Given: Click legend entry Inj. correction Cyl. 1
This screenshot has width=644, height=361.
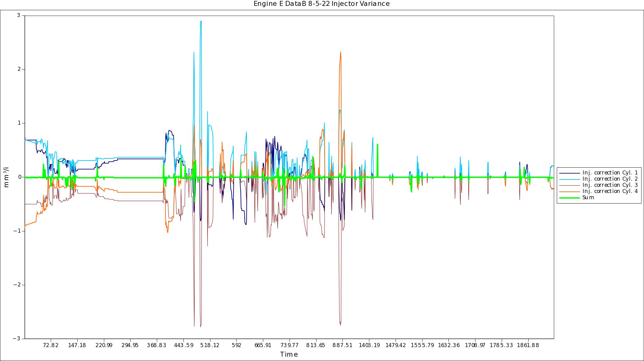Looking at the screenshot, I should 610,173.
